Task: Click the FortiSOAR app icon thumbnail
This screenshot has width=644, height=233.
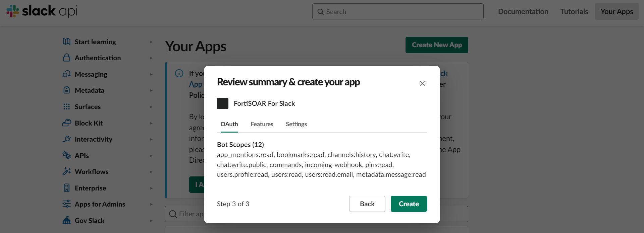Action: 223,103
